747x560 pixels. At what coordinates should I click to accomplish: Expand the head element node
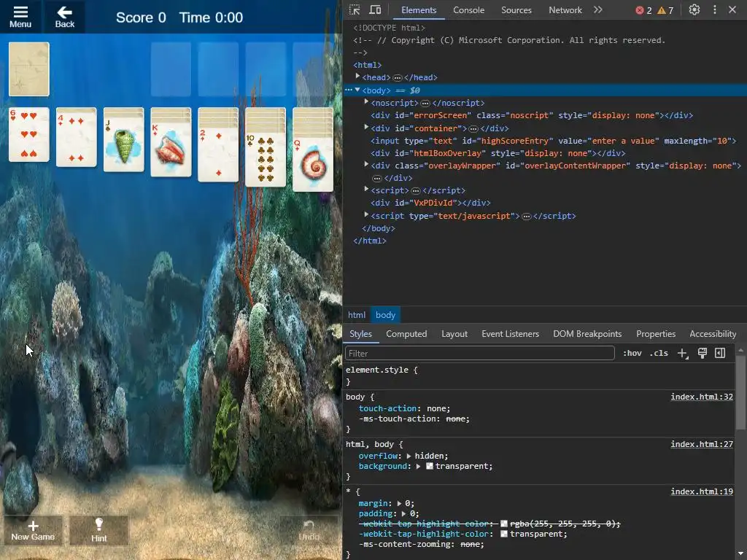(x=357, y=77)
